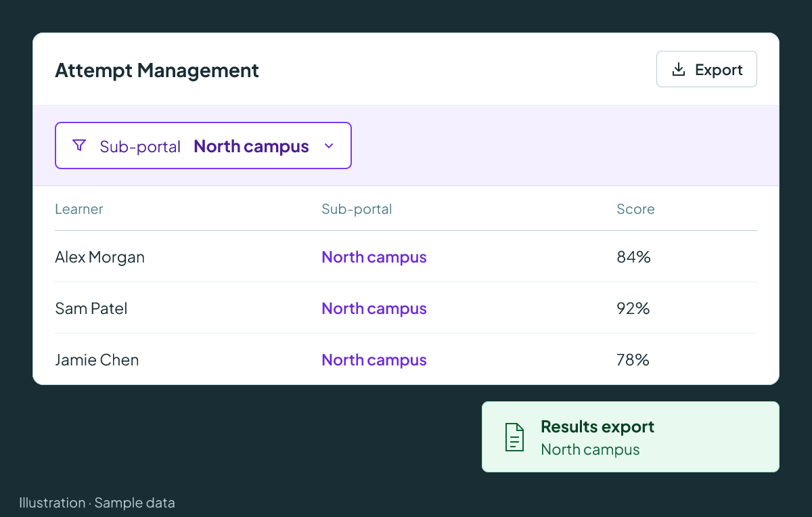Click the Export button

[x=706, y=69]
